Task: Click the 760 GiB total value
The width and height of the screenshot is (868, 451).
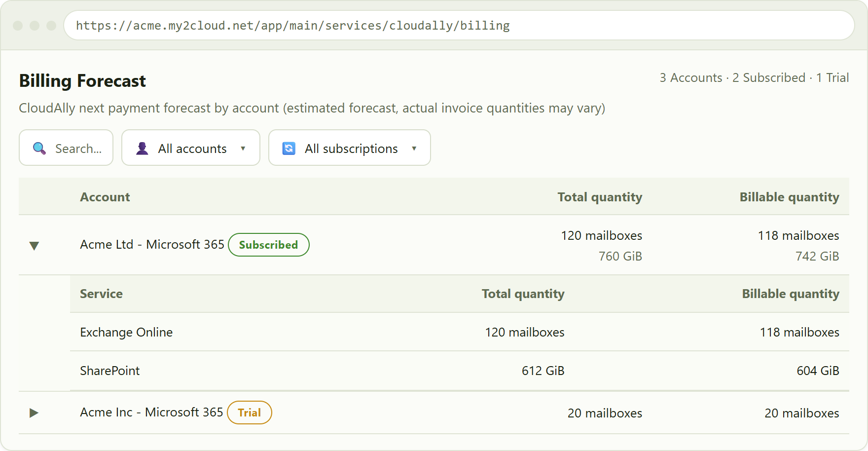Action: [620, 257]
